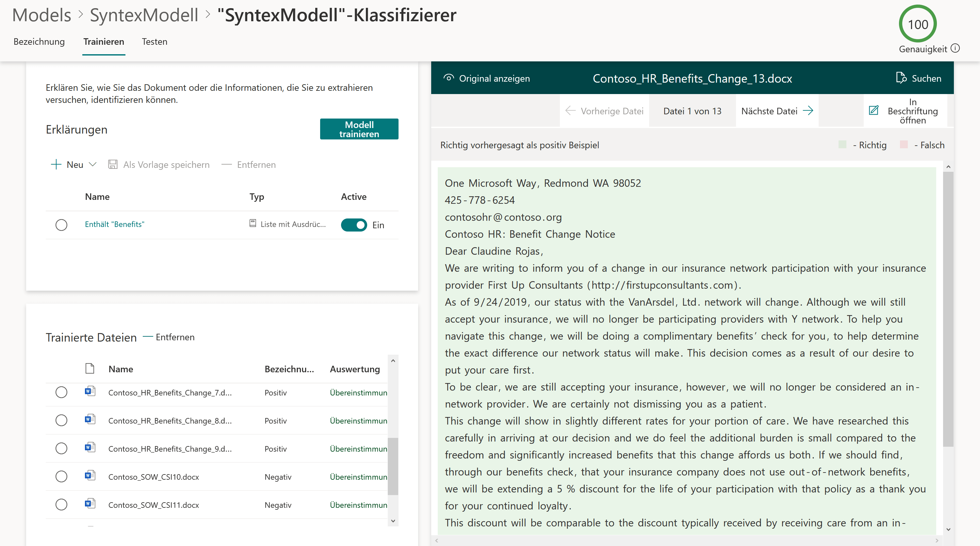Switch to the Trainieren tab
980x546 pixels.
104,41
